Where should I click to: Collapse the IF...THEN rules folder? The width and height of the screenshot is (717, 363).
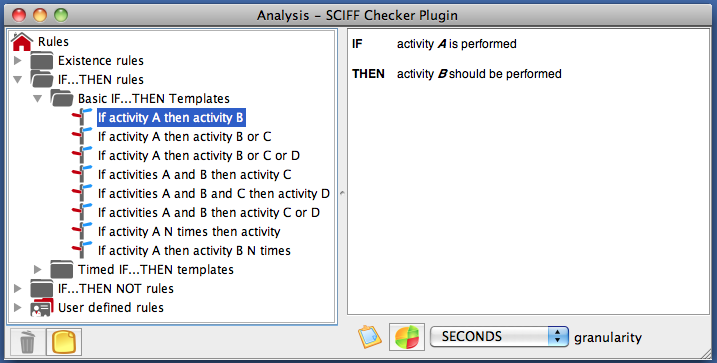tap(17, 80)
